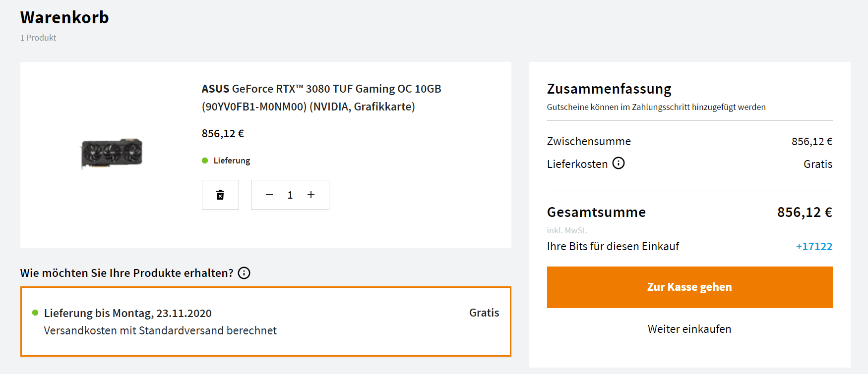Viewport: 868px width, 374px height.
Task: Increase product quantity with plus button
Action: (311, 195)
